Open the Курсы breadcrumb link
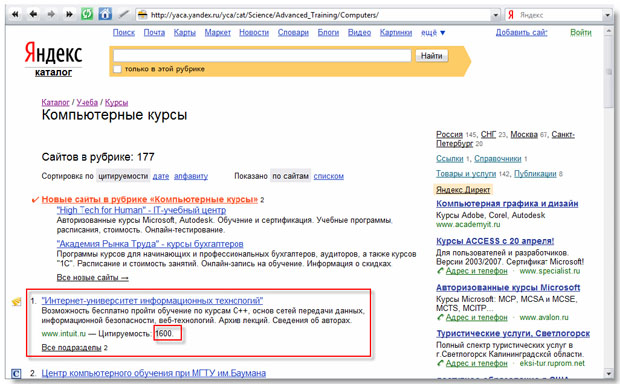 (116, 102)
